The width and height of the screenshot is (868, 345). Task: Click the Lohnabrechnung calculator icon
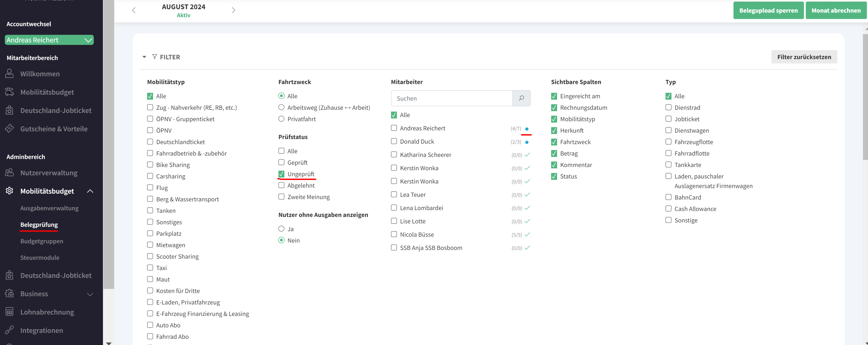point(9,312)
